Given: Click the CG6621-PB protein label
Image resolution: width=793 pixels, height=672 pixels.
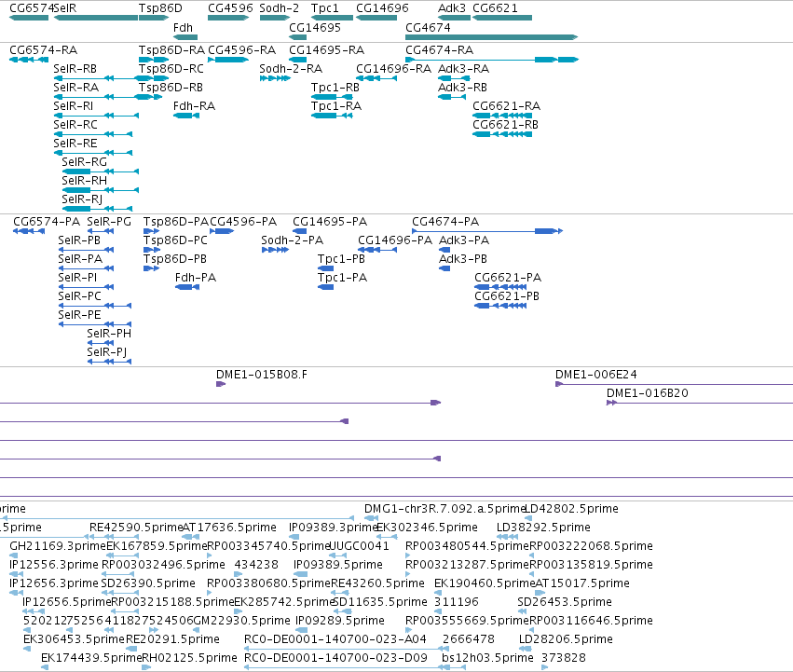Looking at the screenshot, I should coord(507,296).
